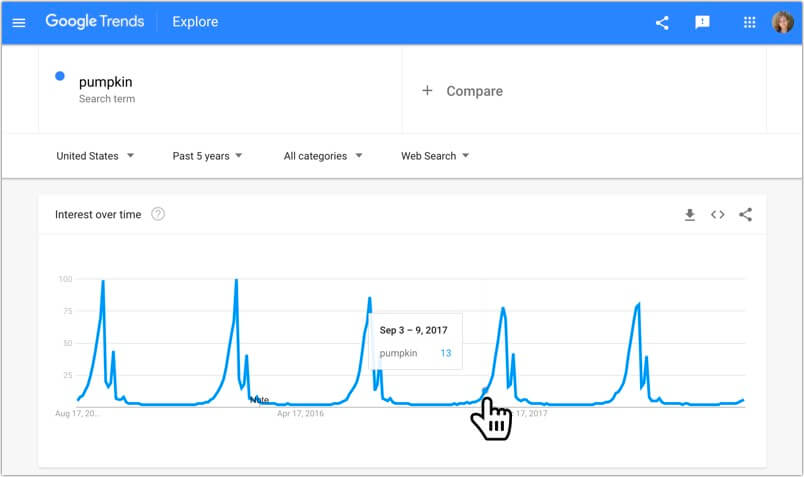Click the share icon in header

[662, 22]
